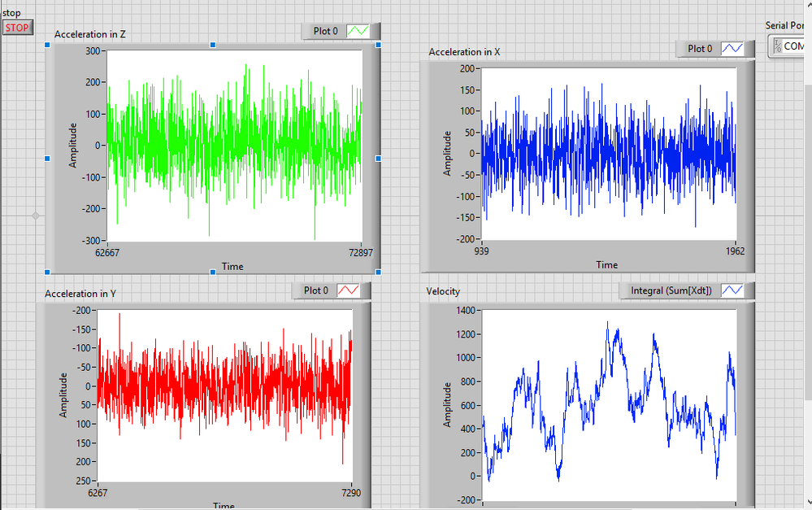
Task: Click the Y graph maximum time 7290
Action: pyautogui.click(x=351, y=492)
